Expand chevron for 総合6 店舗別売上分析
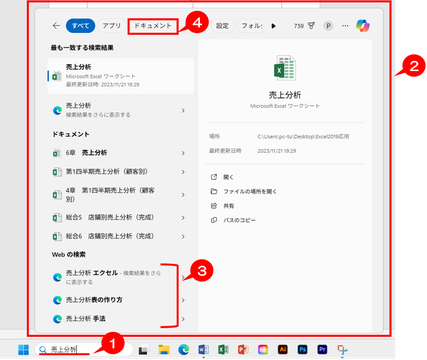This screenshot has width=427, height=360. pyautogui.click(x=183, y=237)
